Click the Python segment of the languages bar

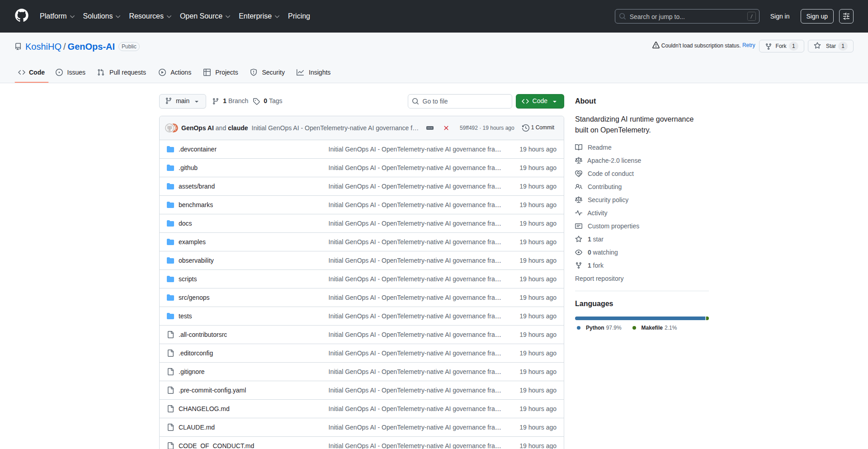(x=637, y=318)
